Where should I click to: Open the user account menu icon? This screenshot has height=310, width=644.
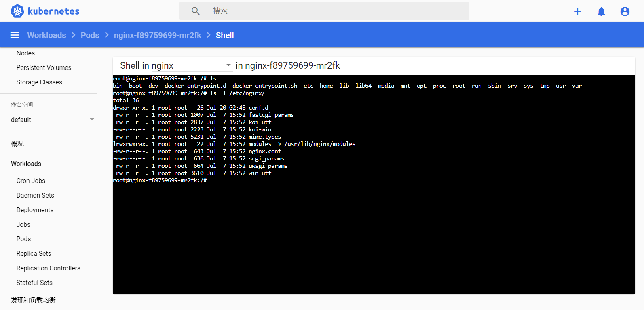pos(625,11)
